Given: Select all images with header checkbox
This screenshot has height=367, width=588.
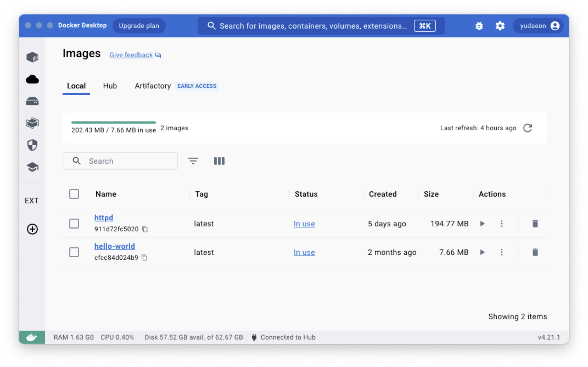Looking at the screenshot, I should (74, 194).
